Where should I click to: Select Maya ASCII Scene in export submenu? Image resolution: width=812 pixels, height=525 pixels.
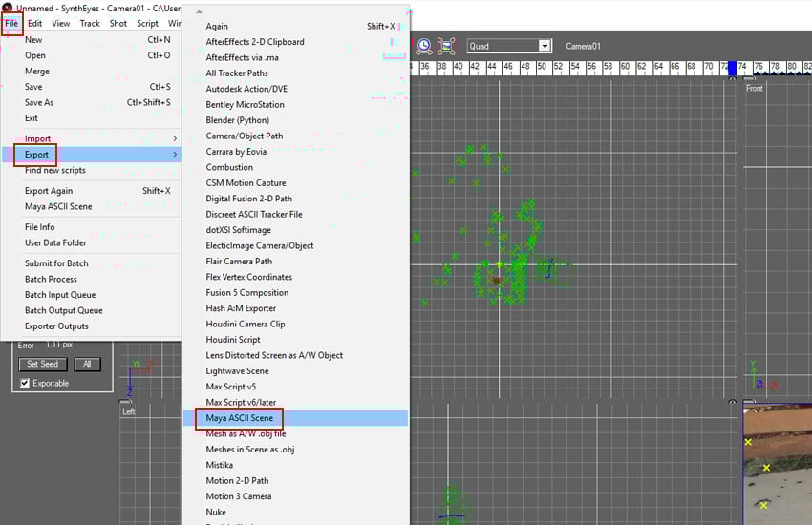point(296,418)
